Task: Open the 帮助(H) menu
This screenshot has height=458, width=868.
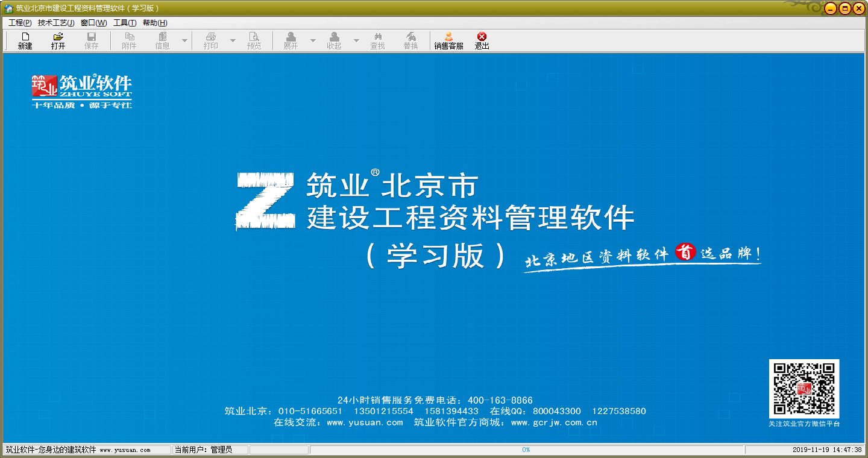Action: (155, 23)
